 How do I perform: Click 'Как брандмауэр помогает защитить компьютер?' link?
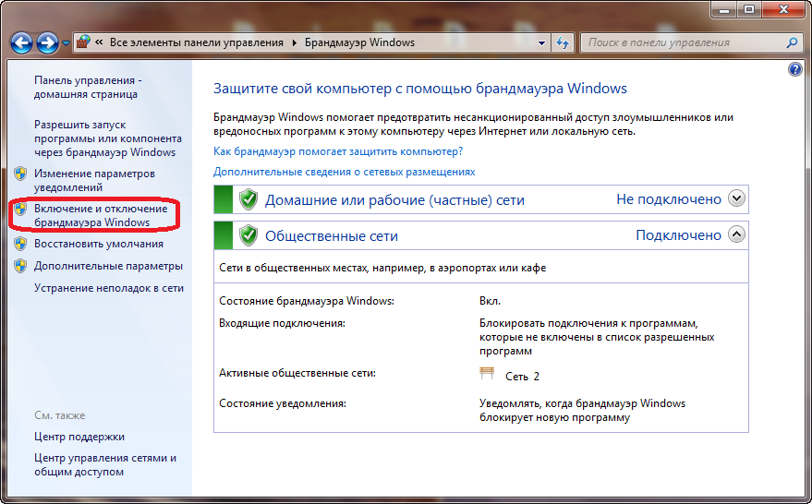(x=338, y=151)
